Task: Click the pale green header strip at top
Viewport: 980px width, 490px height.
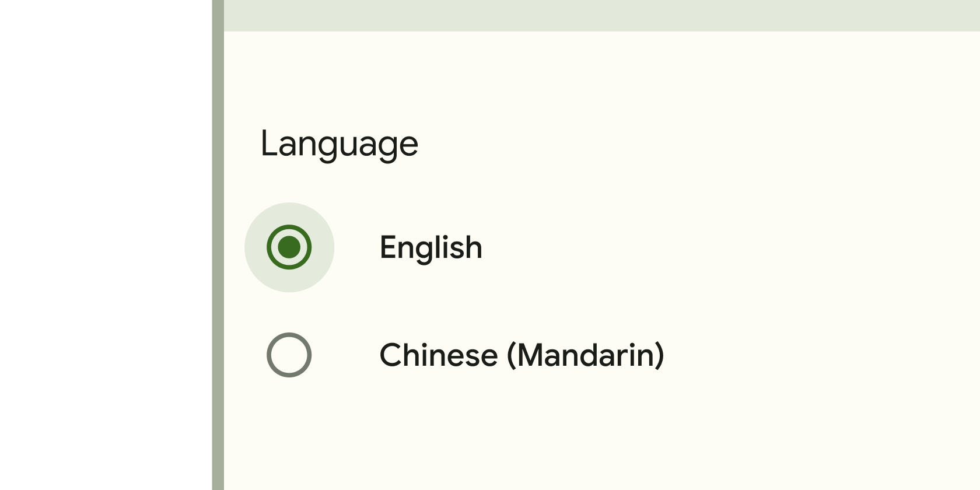Action: click(x=601, y=15)
